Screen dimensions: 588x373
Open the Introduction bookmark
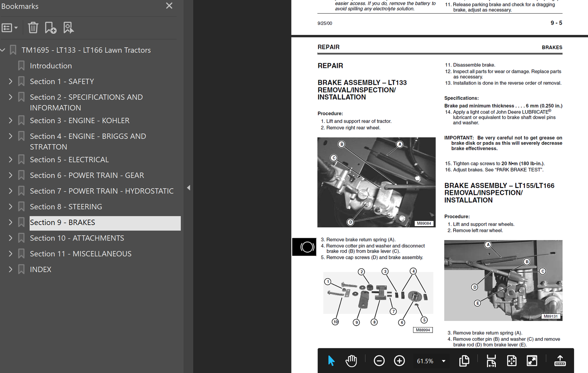51,66
